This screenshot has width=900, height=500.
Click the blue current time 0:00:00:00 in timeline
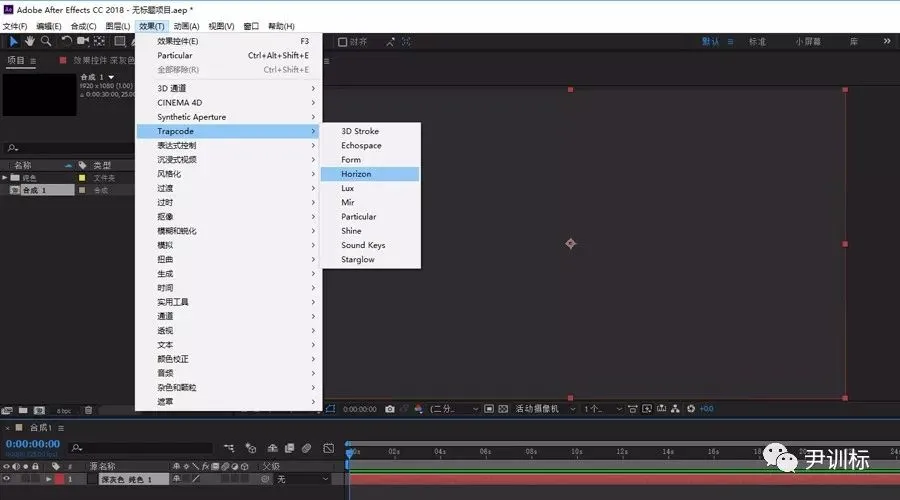coord(33,444)
